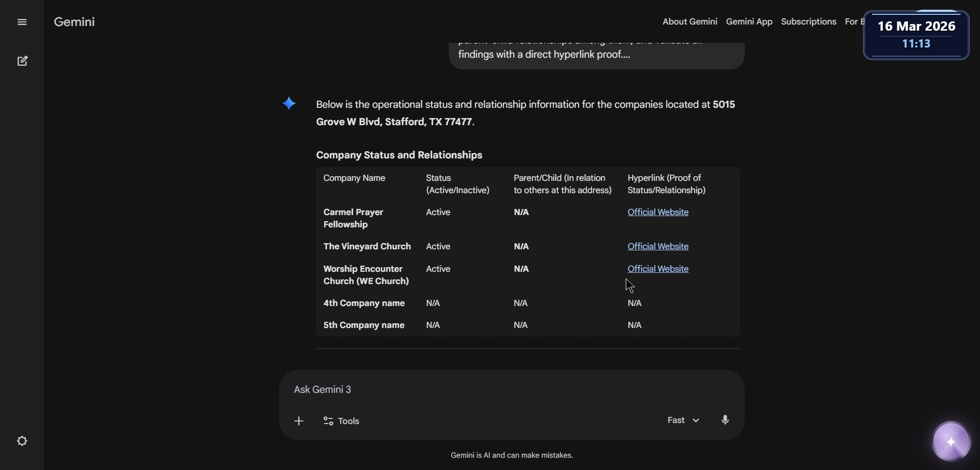Image resolution: width=980 pixels, height=470 pixels.
Task: Open the Subscriptions page link
Action: click(x=808, y=21)
